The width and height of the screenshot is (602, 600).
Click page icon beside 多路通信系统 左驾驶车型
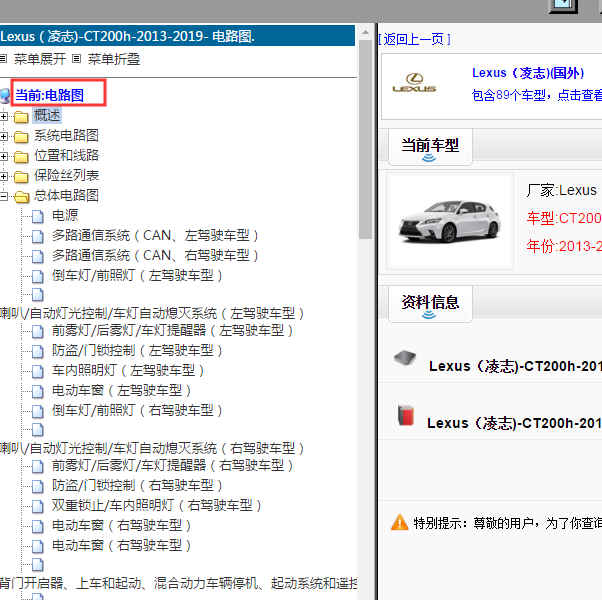coord(37,236)
